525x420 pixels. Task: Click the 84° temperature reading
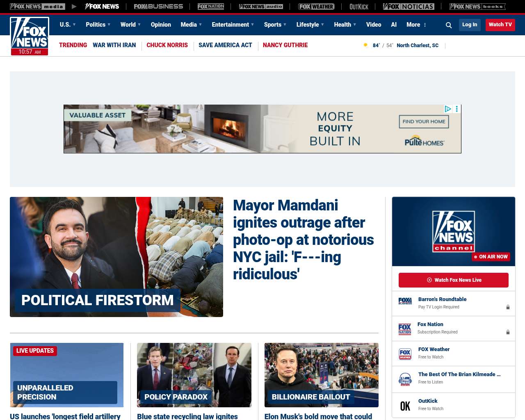coord(376,46)
